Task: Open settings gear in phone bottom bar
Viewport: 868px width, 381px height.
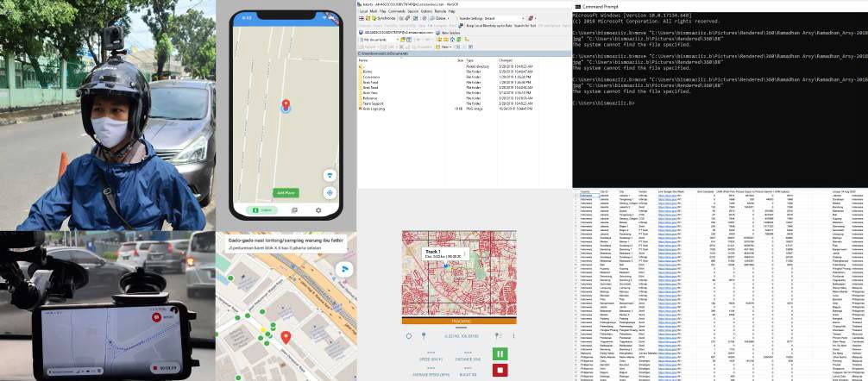Action: click(318, 210)
